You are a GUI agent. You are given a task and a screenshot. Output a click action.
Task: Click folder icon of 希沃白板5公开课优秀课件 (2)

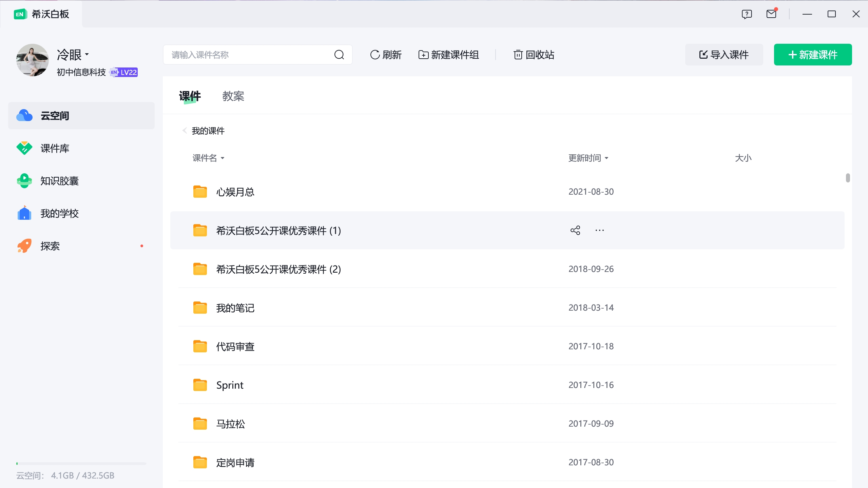point(200,269)
